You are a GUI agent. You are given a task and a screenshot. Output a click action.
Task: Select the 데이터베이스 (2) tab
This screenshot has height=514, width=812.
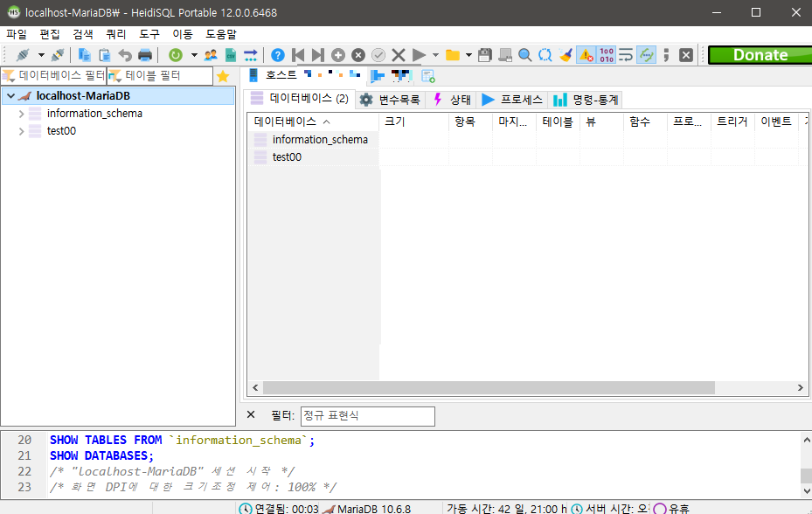click(x=299, y=99)
